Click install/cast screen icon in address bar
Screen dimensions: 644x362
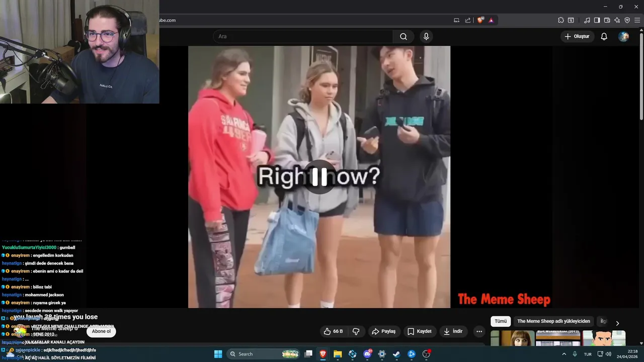click(x=456, y=20)
